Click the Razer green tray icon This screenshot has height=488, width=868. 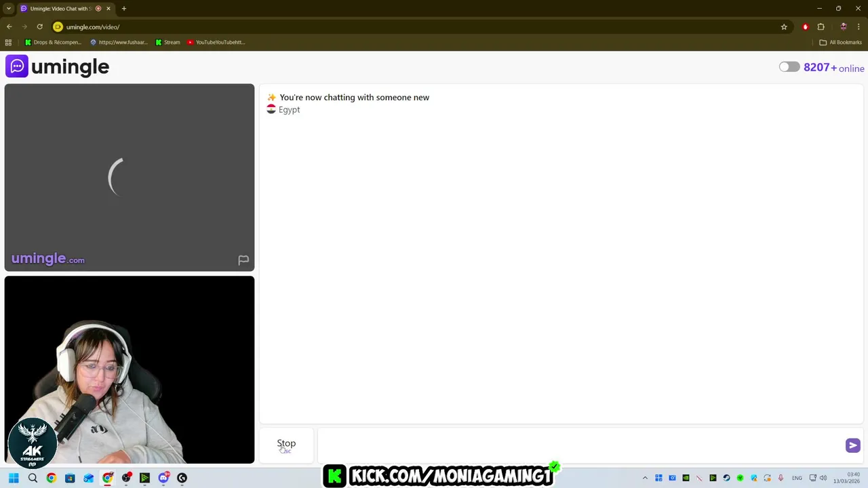click(740, 478)
